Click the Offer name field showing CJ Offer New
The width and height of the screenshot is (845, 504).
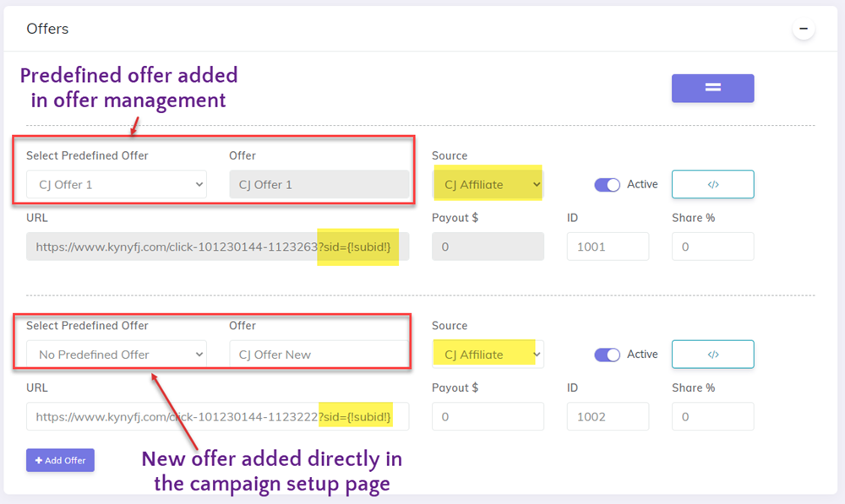[319, 353]
